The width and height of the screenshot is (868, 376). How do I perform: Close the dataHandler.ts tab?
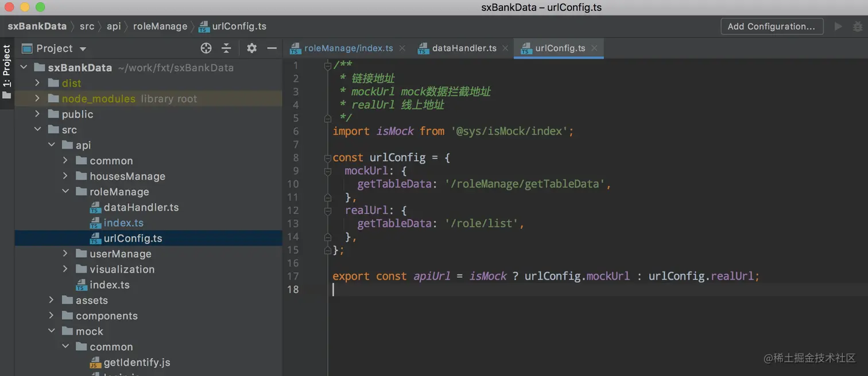click(505, 48)
